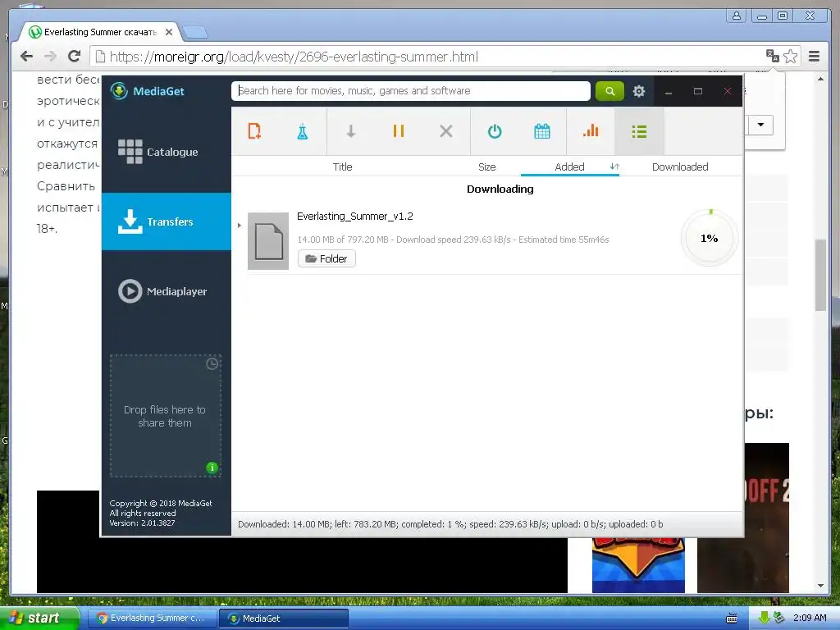
Task: Sort by Title column
Action: coord(342,167)
